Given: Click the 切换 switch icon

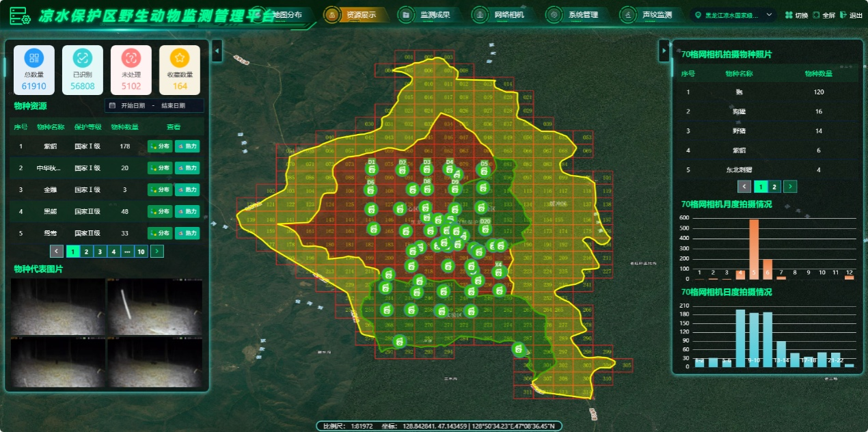Looking at the screenshot, I should pos(789,15).
